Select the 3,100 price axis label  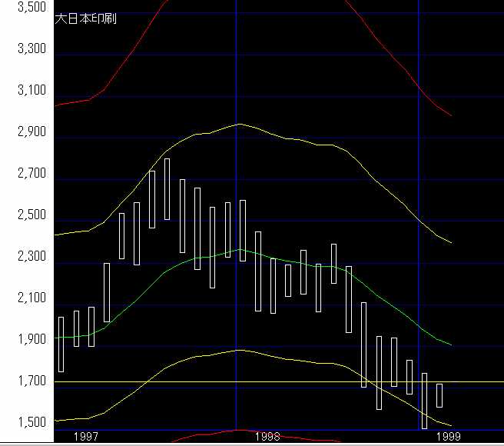pyautogui.click(x=31, y=91)
